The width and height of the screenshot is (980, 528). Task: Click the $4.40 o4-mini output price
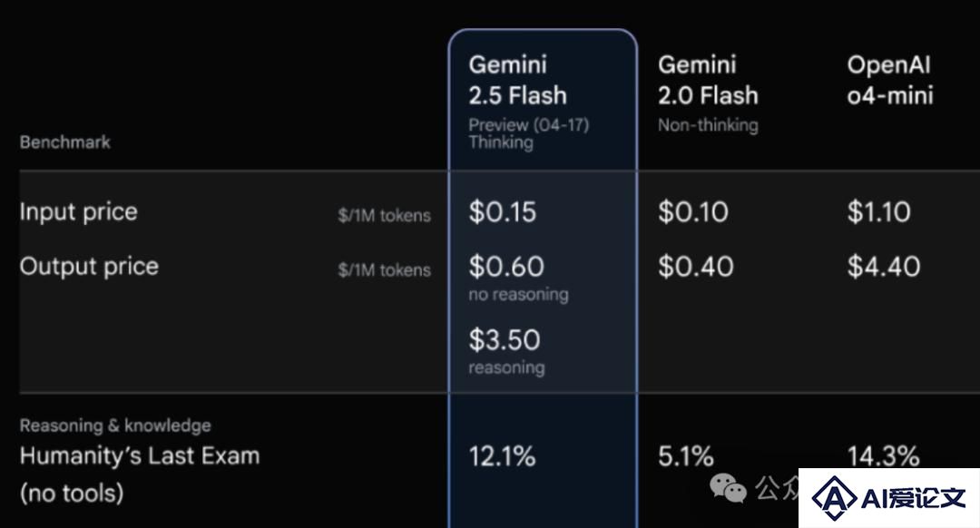[x=883, y=267]
